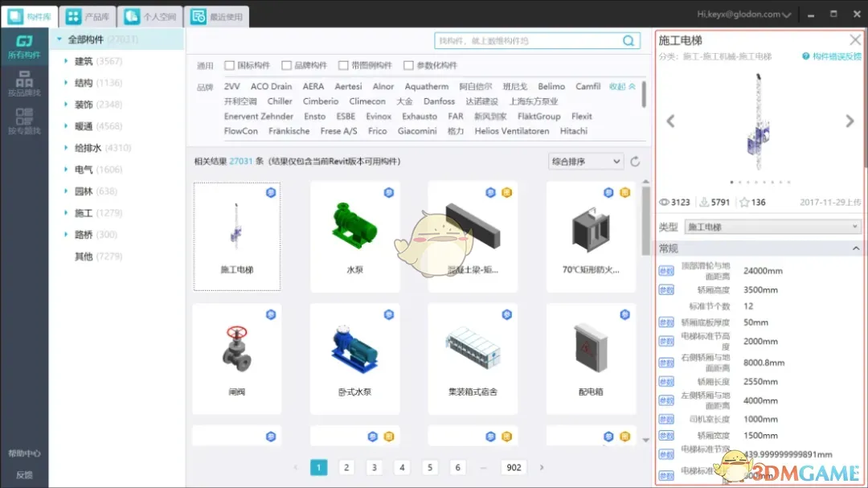Show previous preview image of 施工电梯
The width and height of the screenshot is (868, 488).
click(x=670, y=121)
